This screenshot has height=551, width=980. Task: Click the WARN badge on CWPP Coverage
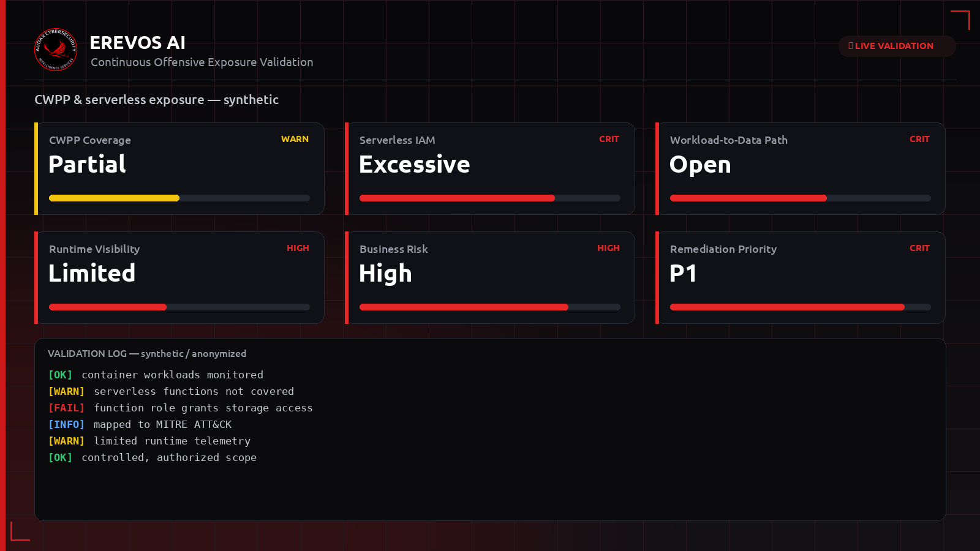coord(295,139)
